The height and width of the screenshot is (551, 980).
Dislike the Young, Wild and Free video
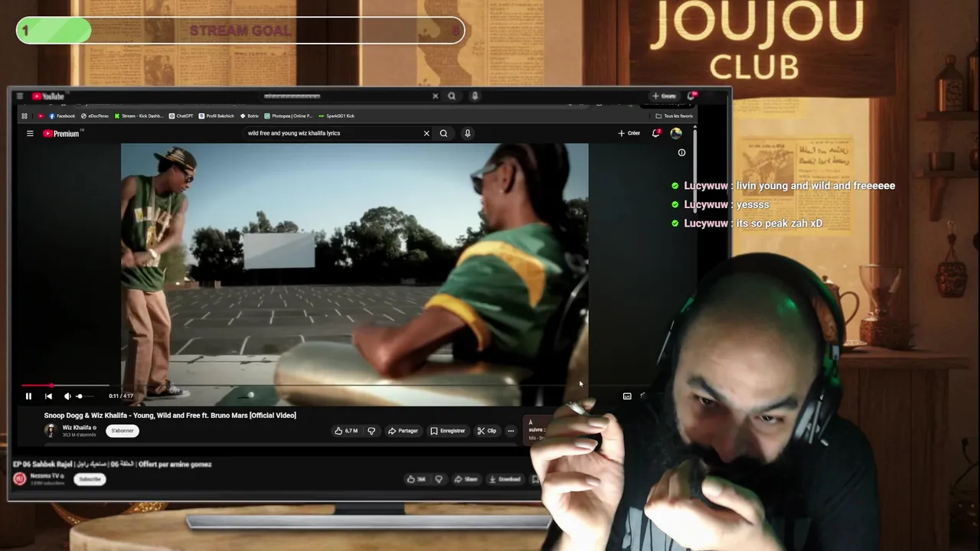[x=371, y=431]
